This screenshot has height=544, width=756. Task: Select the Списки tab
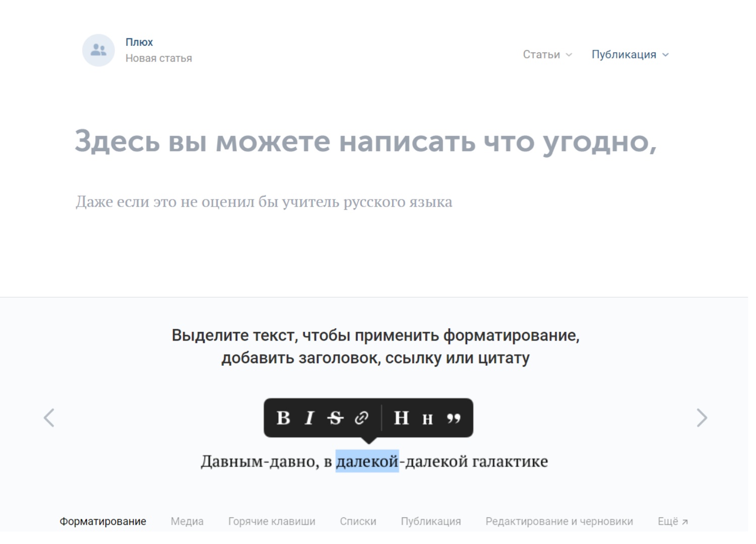pos(358,521)
